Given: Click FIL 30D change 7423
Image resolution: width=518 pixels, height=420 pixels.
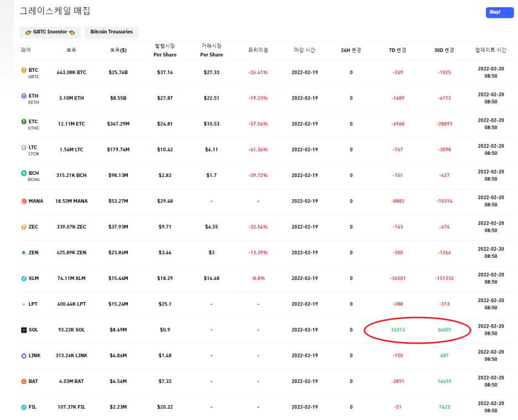Looking at the screenshot, I should pyautogui.click(x=444, y=407).
